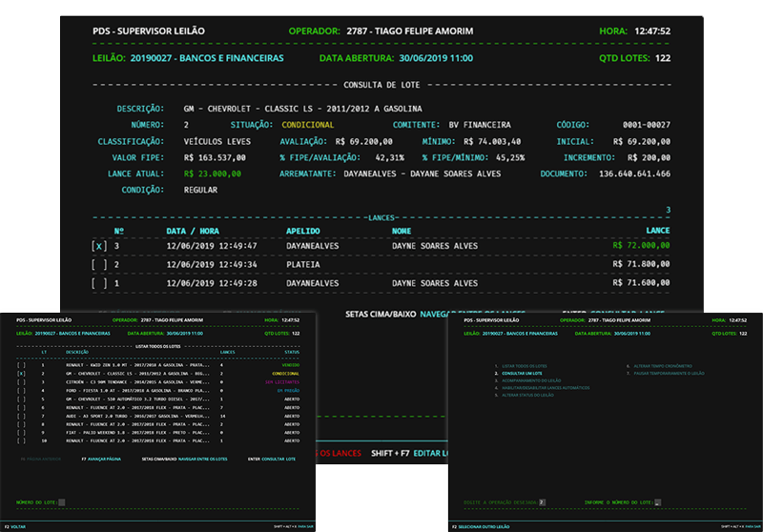The width and height of the screenshot is (763, 532).
Task: Click the Digite a Operação Desejada field
Action: pyautogui.click(x=542, y=502)
